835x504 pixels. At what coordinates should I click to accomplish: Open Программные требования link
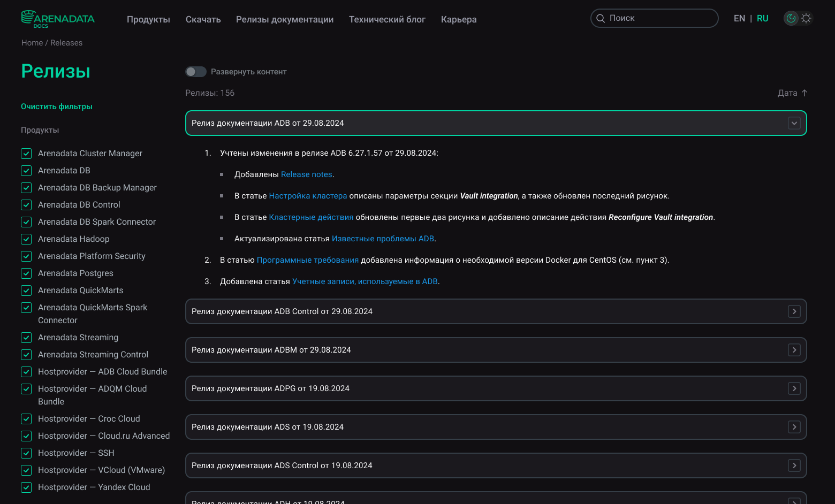coord(308,260)
